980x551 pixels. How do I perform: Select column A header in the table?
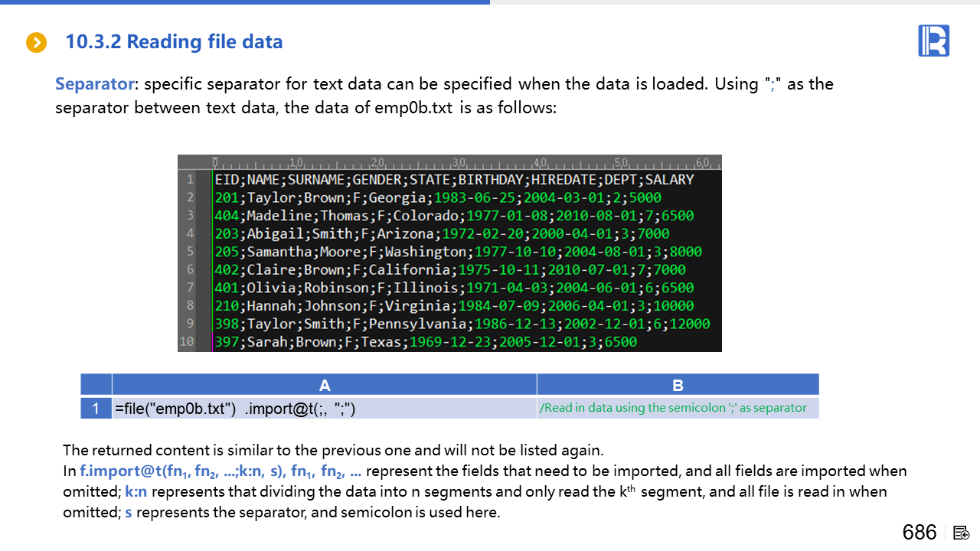point(325,386)
